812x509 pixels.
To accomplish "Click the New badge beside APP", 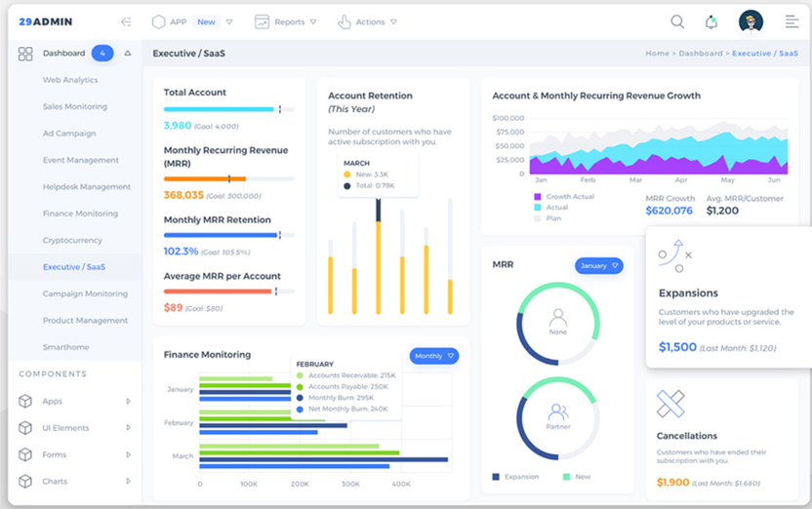I will coord(206,21).
